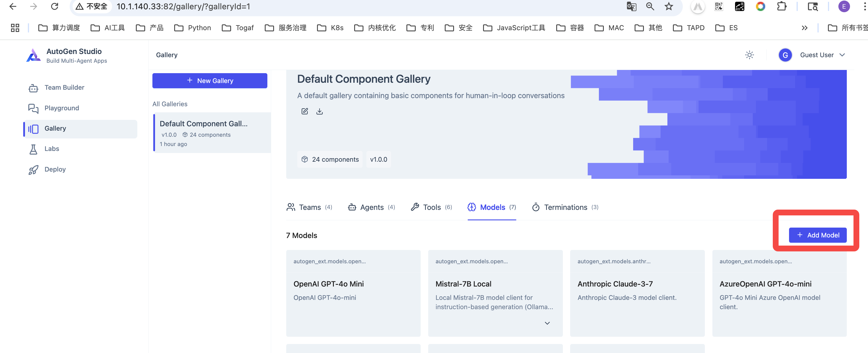Image resolution: width=868 pixels, height=353 pixels.
Task: Click the Add Model button
Action: [x=817, y=235]
